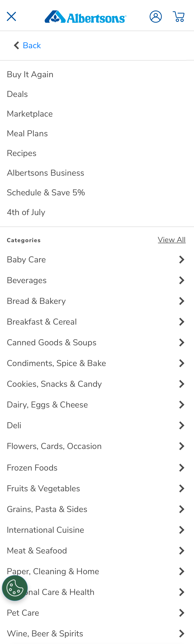Expand the Beverages category
This screenshot has width=194, height=644.
click(182, 280)
